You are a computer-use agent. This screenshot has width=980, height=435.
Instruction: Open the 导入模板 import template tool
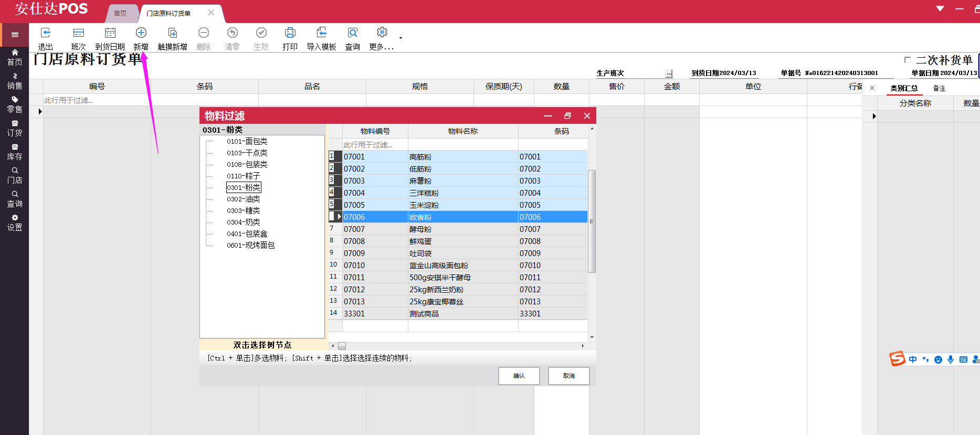pos(321,33)
